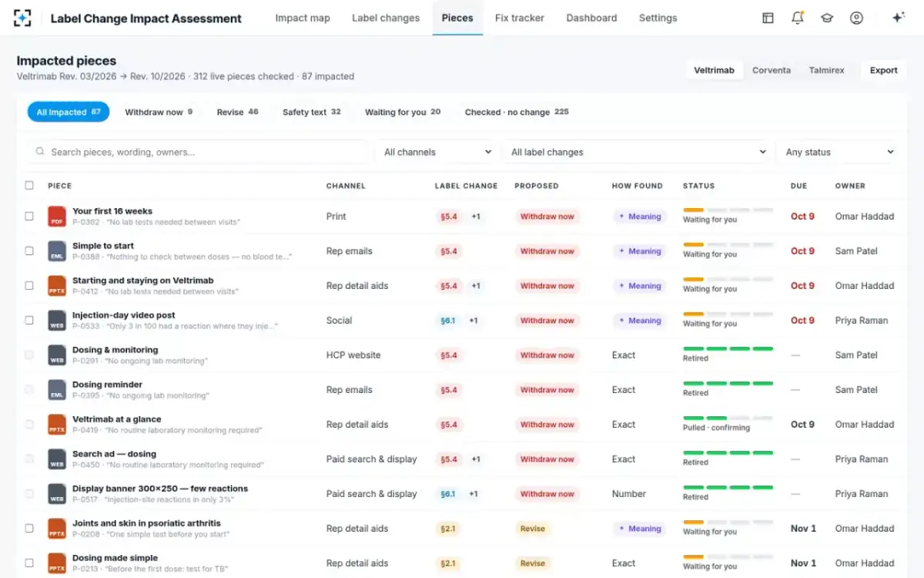Check the Your first 16 weeks row
924x578 pixels.
[29, 217]
